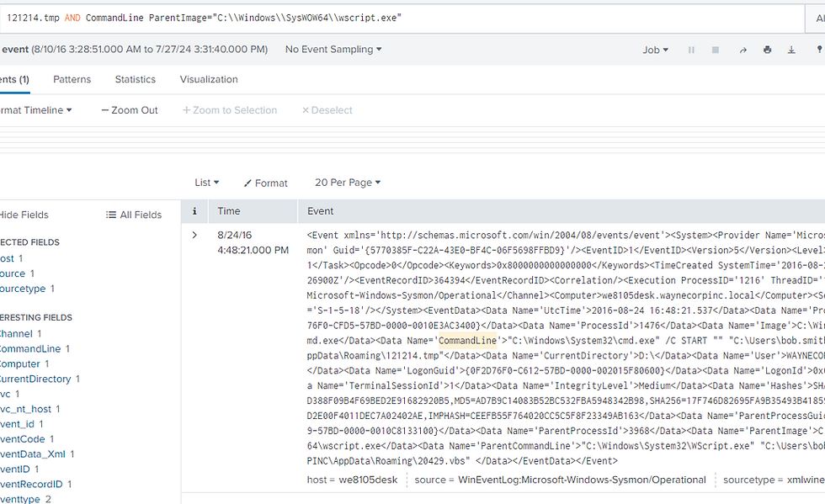
Task: Click the info column header icon
Action: point(194,211)
